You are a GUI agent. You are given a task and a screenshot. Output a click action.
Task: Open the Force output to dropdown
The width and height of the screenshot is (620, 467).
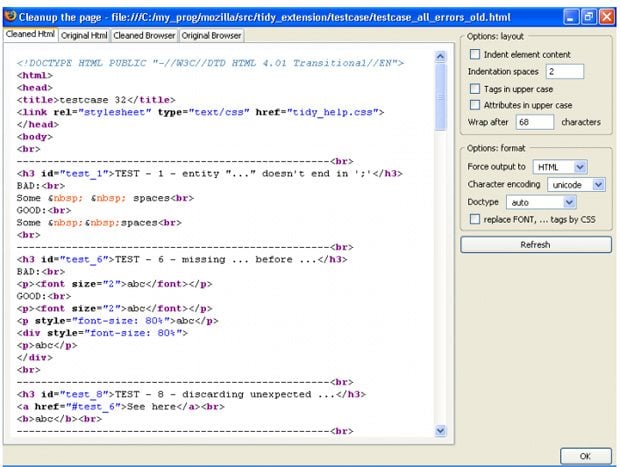[580, 166]
